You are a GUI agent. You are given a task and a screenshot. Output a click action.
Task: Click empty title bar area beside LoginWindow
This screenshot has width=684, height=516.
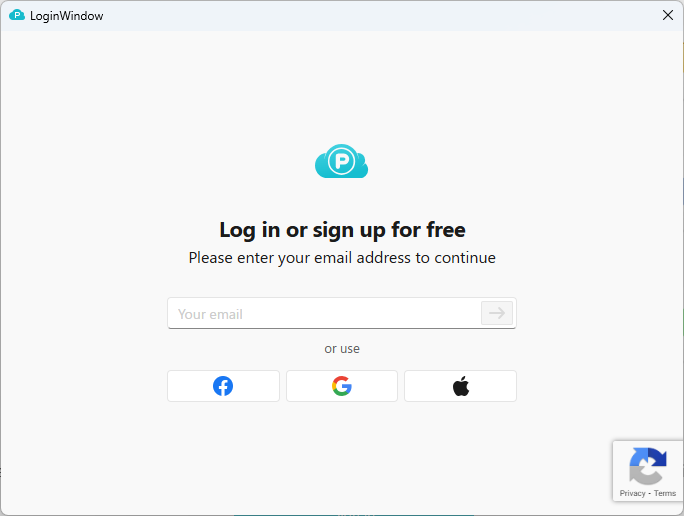(x=380, y=15)
